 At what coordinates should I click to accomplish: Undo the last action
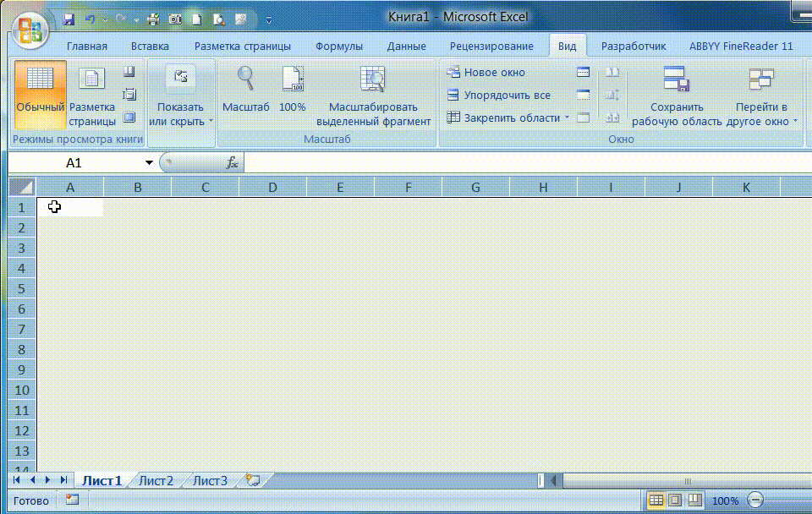(x=91, y=19)
